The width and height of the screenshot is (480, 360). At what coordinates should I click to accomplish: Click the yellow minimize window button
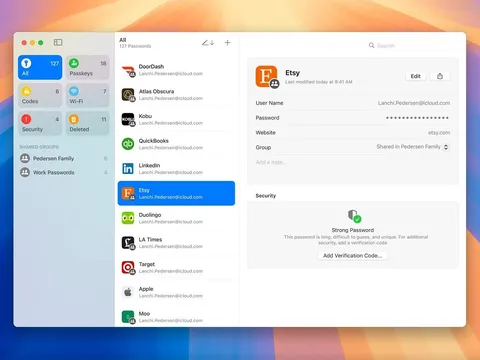coord(32,43)
